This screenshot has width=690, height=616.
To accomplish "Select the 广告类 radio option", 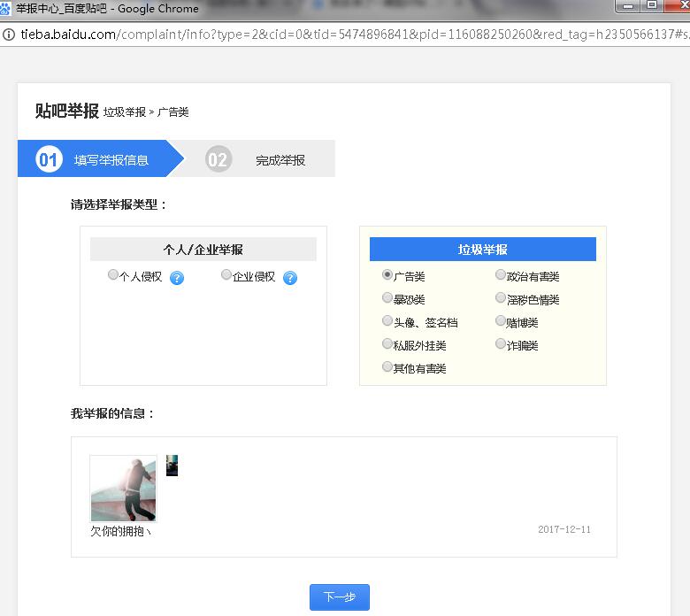I will coord(387,274).
